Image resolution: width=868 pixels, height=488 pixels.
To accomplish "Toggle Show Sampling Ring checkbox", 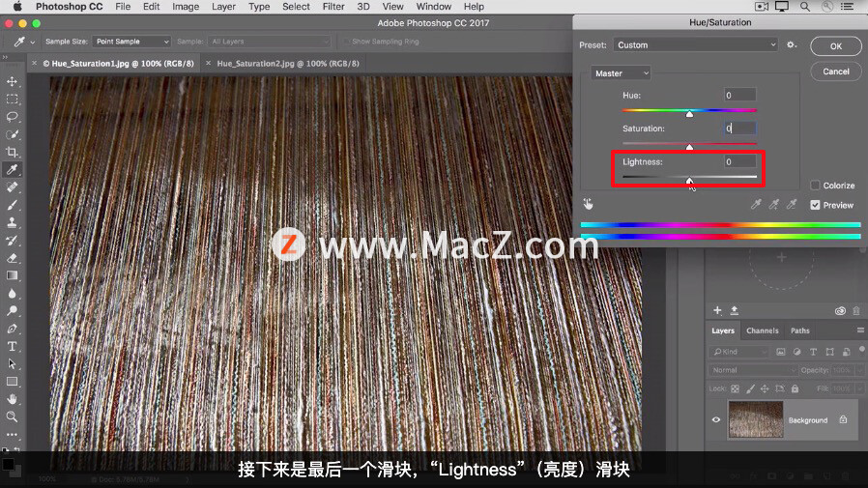I will [x=347, y=42].
